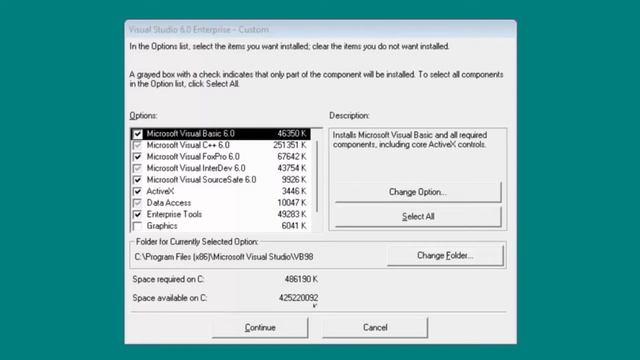This screenshot has width=640, height=360.
Task: Click the Microsoft Visual Basic 6.0 highlighted label
Action: pos(191,134)
